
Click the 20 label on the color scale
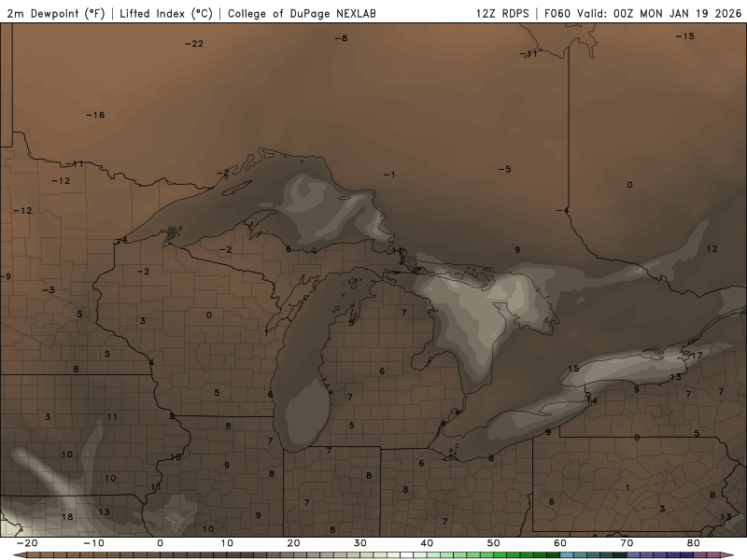tap(293, 543)
